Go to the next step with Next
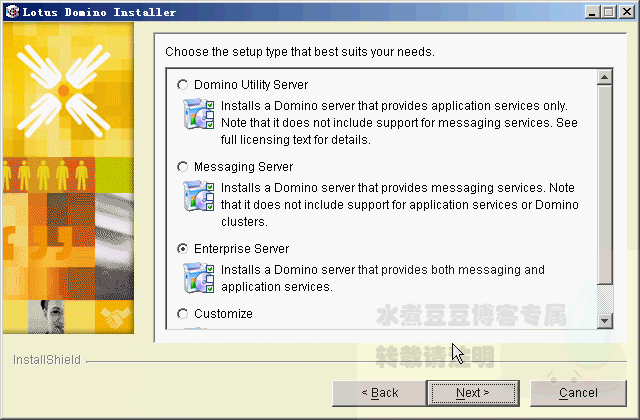Screen dimensions: 640x420 473,393
